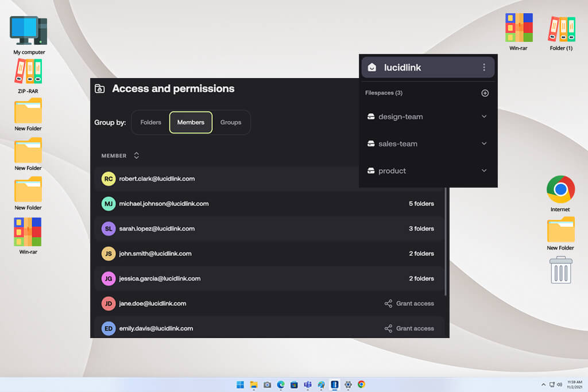This screenshot has height=392, width=588.
Task: Click '2 folders' for jessica.garcia
Action: pyautogui.click(x=421, y=278)
